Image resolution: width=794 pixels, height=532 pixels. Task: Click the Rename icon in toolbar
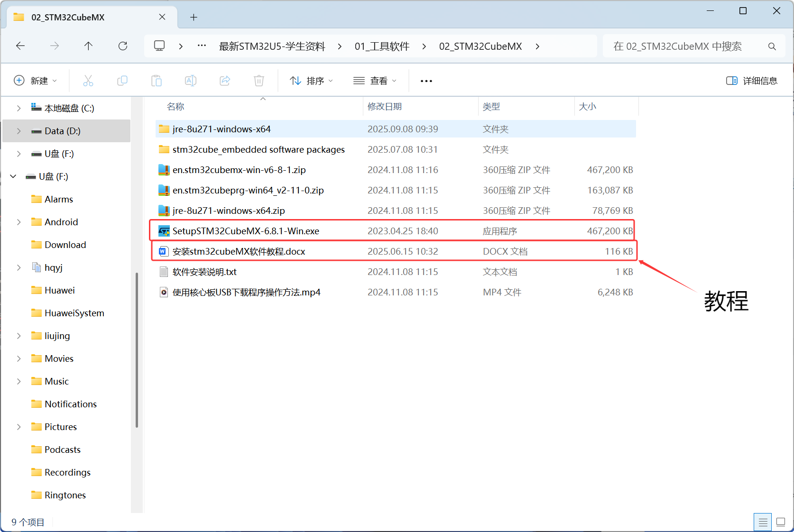coord(191,81)
